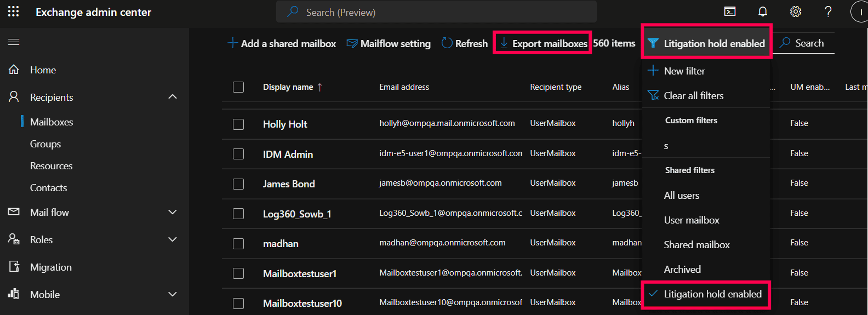Go to Mailboxes in sidebar
This screenshot has width=868, height=315.
tap(52, 122)
